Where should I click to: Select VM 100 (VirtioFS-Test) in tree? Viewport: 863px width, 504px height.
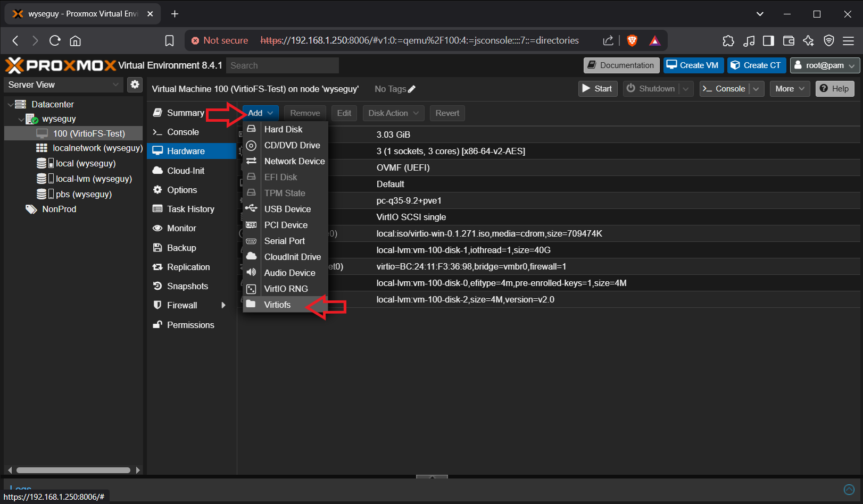click(73, 133)
